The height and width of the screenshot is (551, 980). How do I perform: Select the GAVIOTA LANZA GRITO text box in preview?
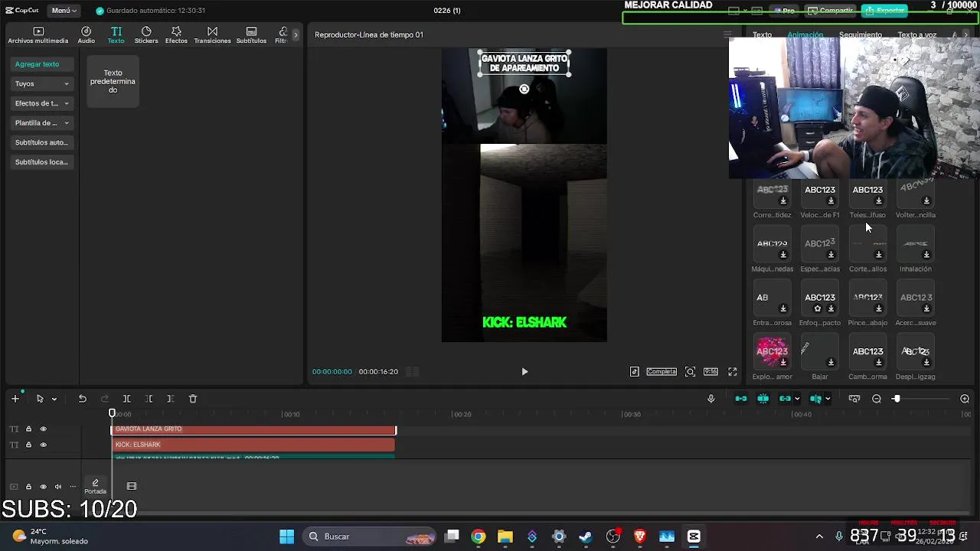pos(524,64)
